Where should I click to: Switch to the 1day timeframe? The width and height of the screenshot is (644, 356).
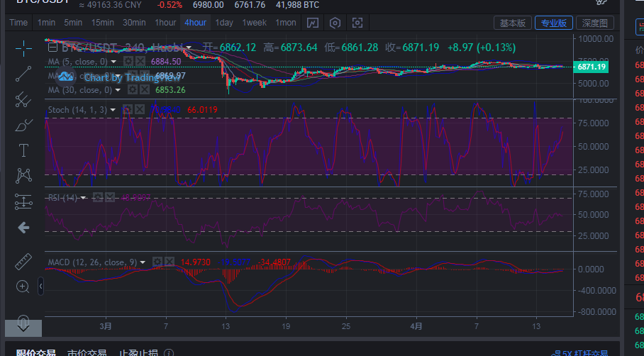[224, 23]
